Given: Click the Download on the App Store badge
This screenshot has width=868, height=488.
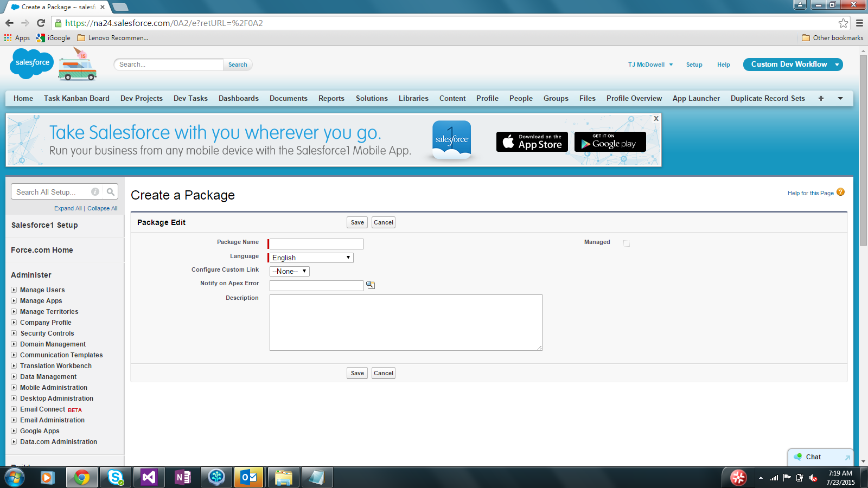Looking at the screenshot, I should pyautogui.click(x=532, y=142).
